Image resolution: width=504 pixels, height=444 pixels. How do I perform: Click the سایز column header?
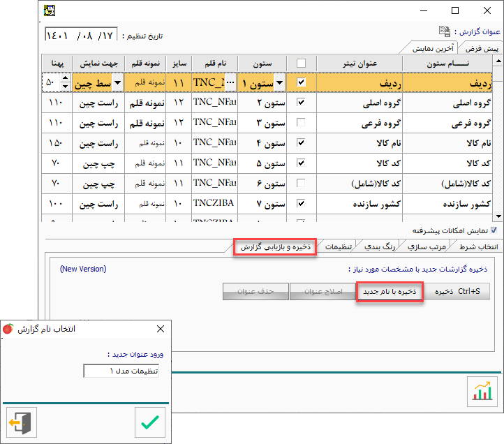[179, 64]
